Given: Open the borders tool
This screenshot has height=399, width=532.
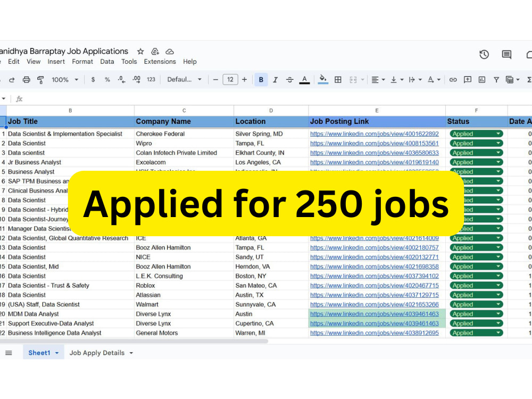Looking at the screenshot, I should click(338, 80).
